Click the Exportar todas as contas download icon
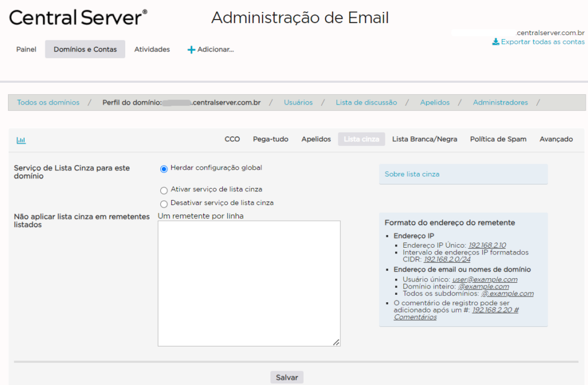Screen dimensions: 588x385 [x=496, y=42]
